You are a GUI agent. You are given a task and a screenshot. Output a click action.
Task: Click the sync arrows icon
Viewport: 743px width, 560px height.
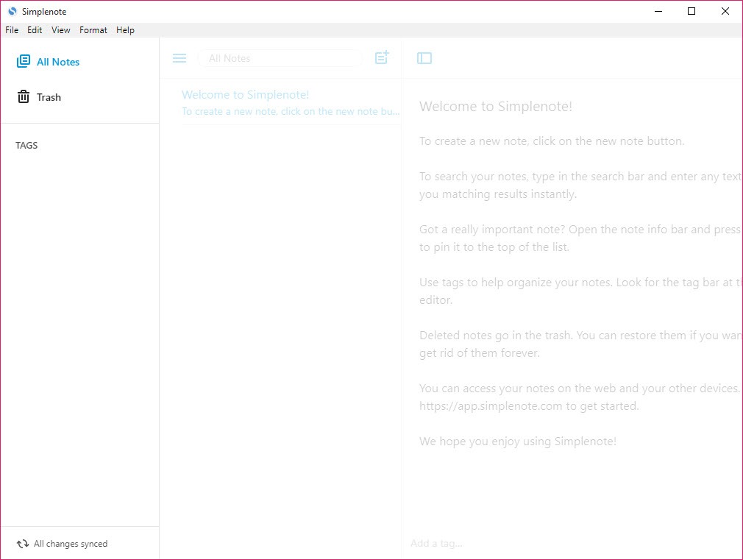[x=23, y=544]
